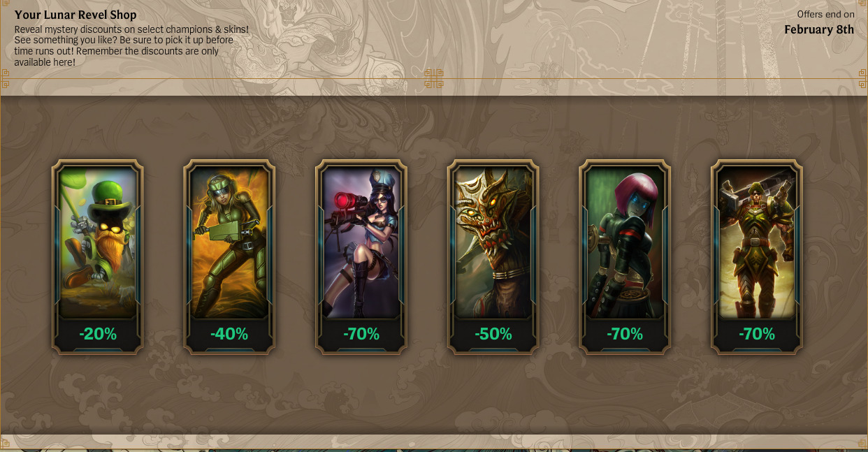The height and width of the screenshot is (452, 868).
Task: Click the -20% discount label
Action: coord(98,334)
